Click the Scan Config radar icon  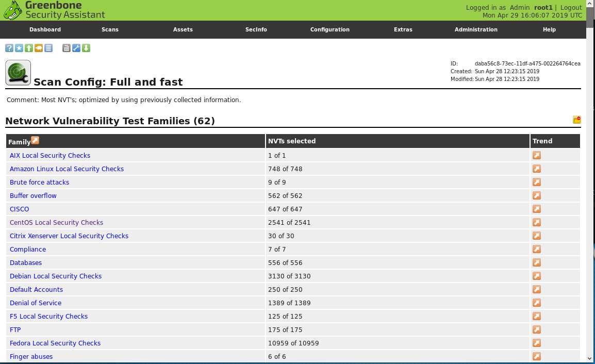tap(18, 73)
